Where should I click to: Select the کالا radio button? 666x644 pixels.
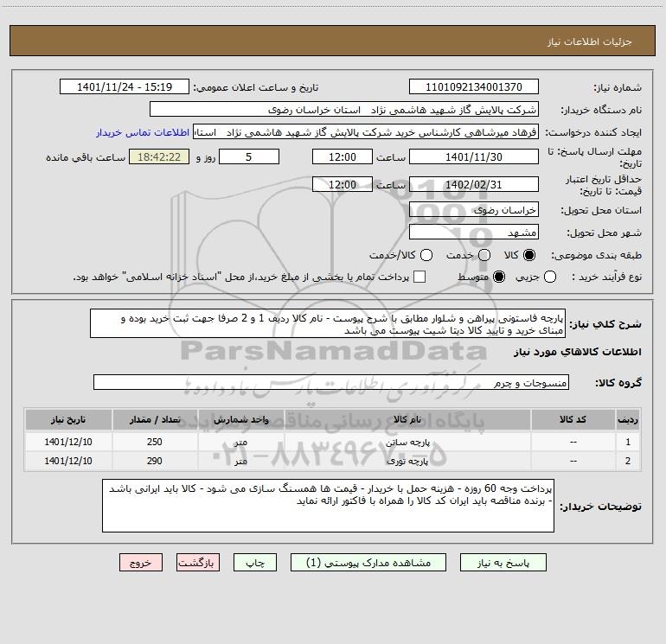[x=529, y=255]
